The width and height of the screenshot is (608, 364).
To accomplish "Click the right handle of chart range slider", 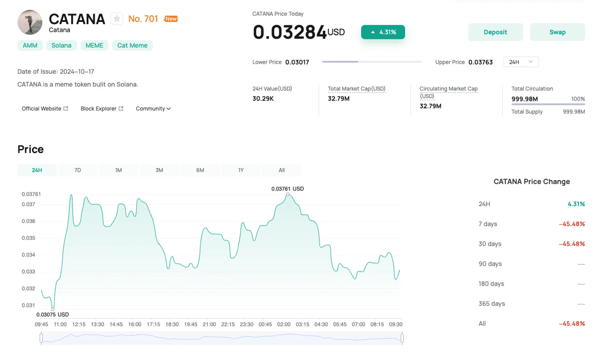I will (x=402, y=338).
